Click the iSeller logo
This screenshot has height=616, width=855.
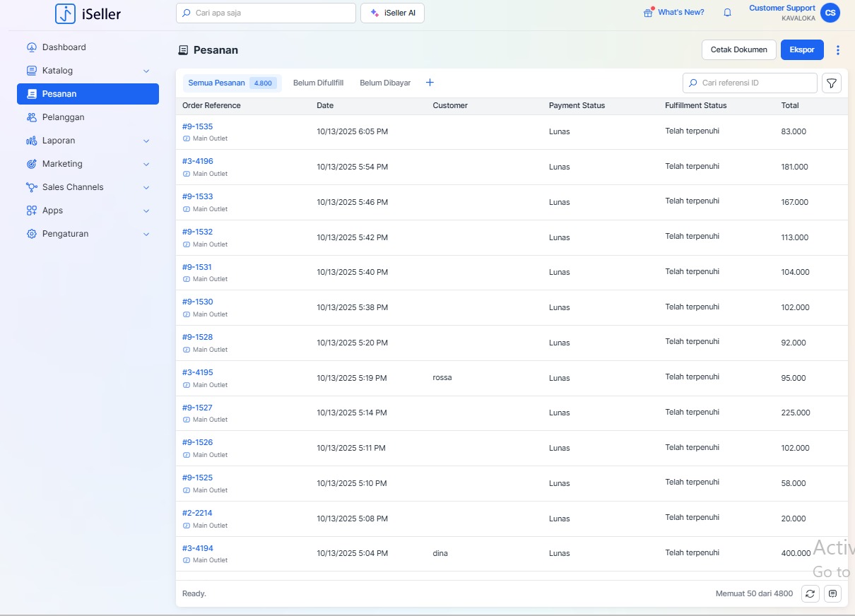coord(88,13)
